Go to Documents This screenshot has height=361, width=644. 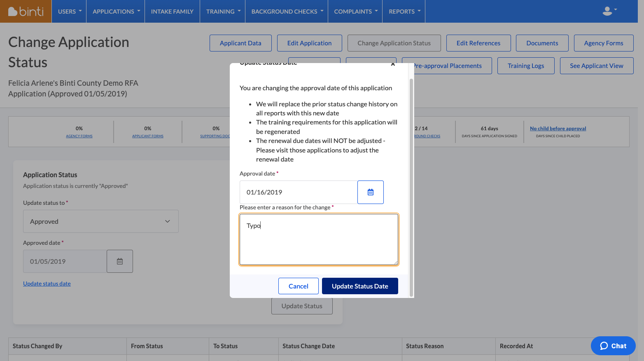coord(542,43)
